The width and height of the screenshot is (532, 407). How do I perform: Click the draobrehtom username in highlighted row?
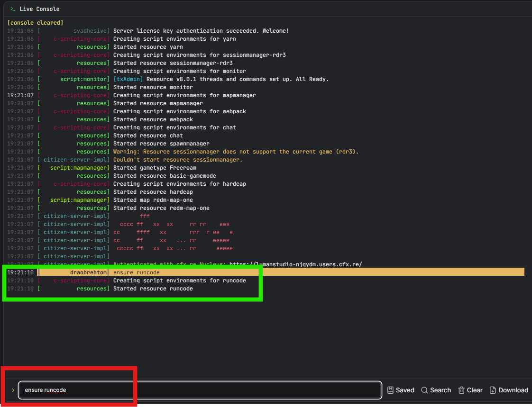88,272
